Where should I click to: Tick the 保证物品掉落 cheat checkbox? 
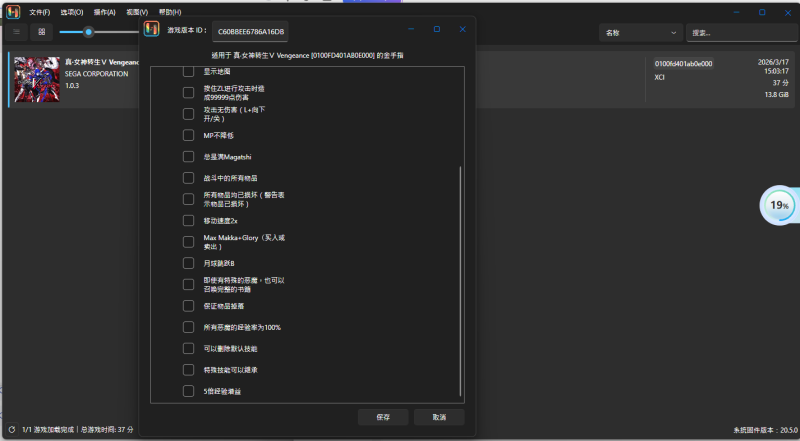pyautogui.click(x=188, y=306)
